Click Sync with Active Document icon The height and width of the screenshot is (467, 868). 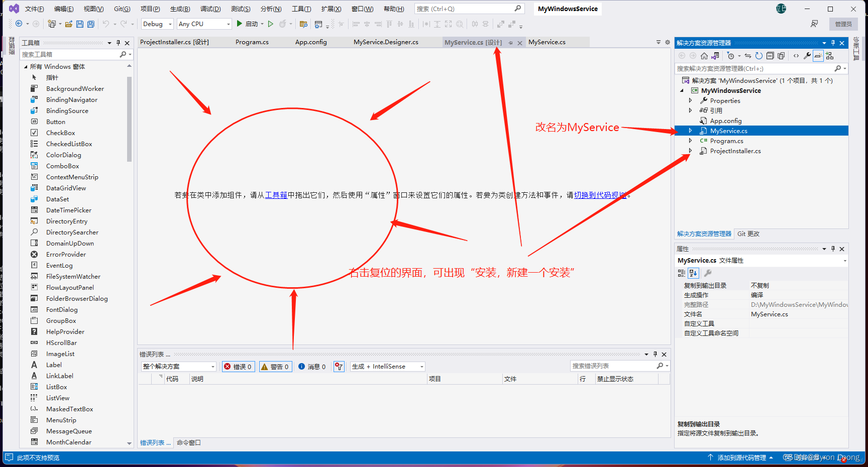pos(748,56)
